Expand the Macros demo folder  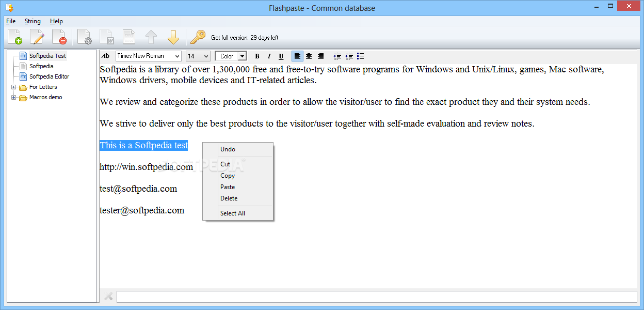14,97
